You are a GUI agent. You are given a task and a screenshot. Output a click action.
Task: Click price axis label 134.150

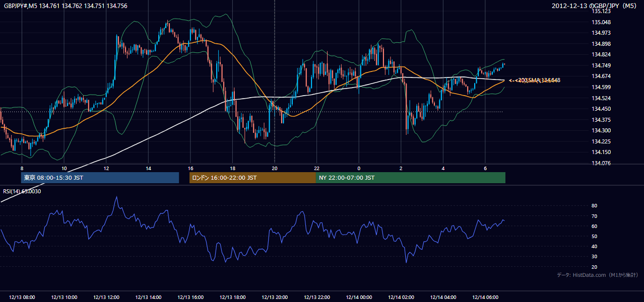(x=601, y=152)
